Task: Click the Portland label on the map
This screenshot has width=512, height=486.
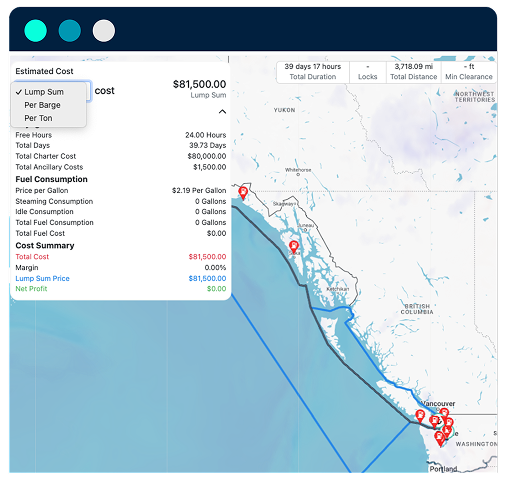Action: point(443,469)
